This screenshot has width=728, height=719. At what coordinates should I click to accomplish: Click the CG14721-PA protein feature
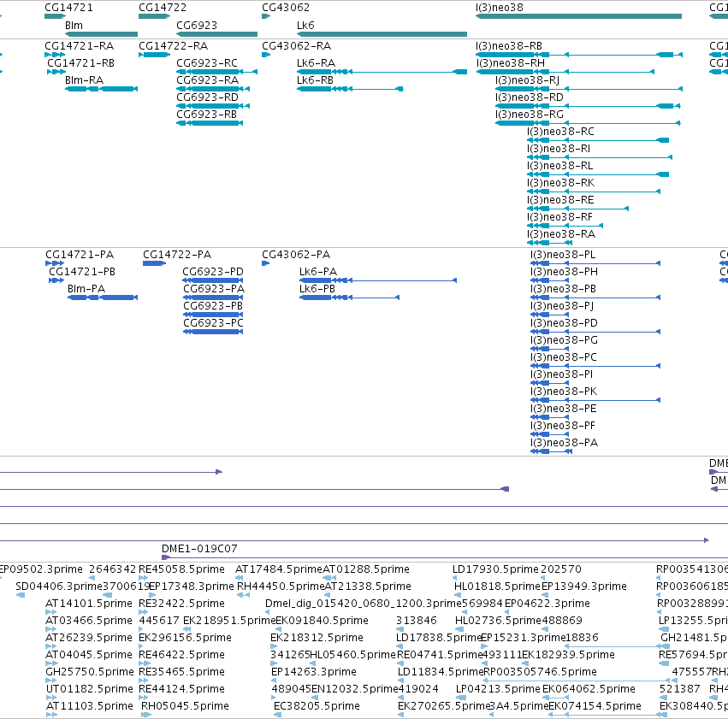pos(55,263)
